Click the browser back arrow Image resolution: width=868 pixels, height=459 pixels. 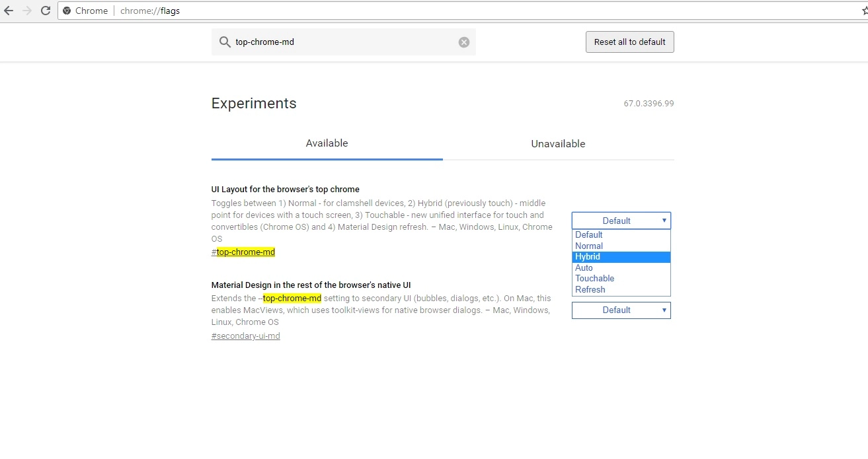tap(9, 11)
